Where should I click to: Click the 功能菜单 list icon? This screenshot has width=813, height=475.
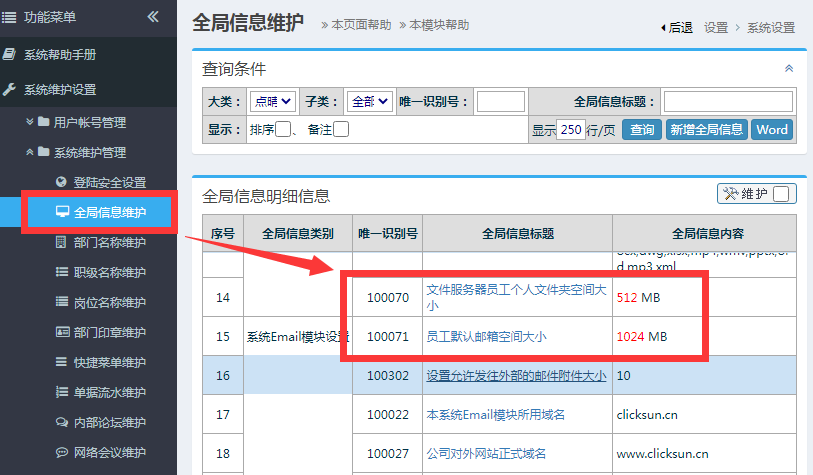[x=9, y=18]
